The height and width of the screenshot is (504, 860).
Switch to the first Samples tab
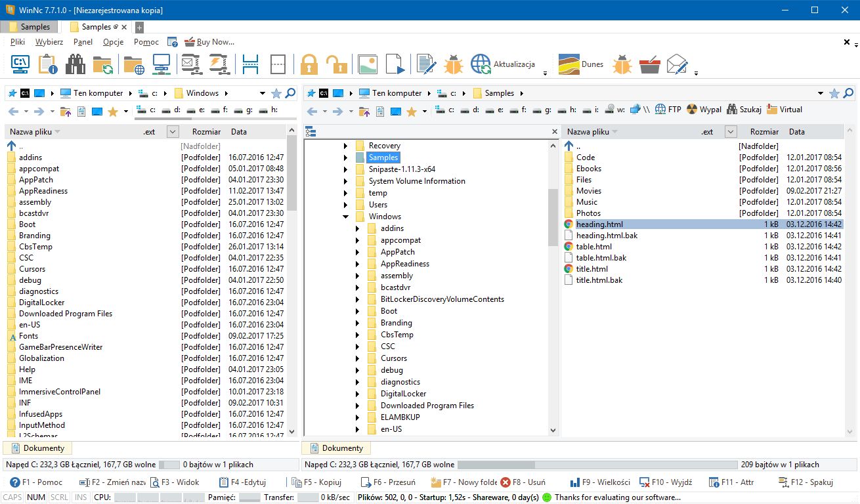click(x=30, y=27)
